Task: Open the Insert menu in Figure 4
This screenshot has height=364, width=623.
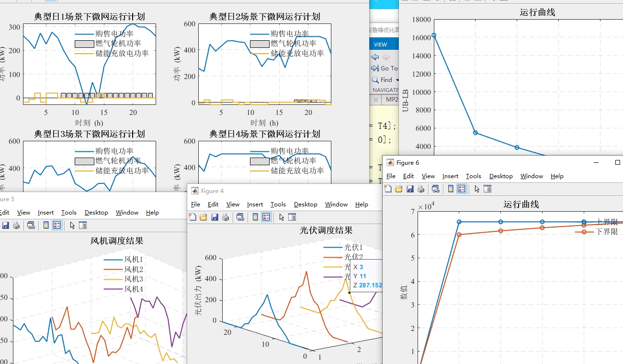Action: pos(255,205)
